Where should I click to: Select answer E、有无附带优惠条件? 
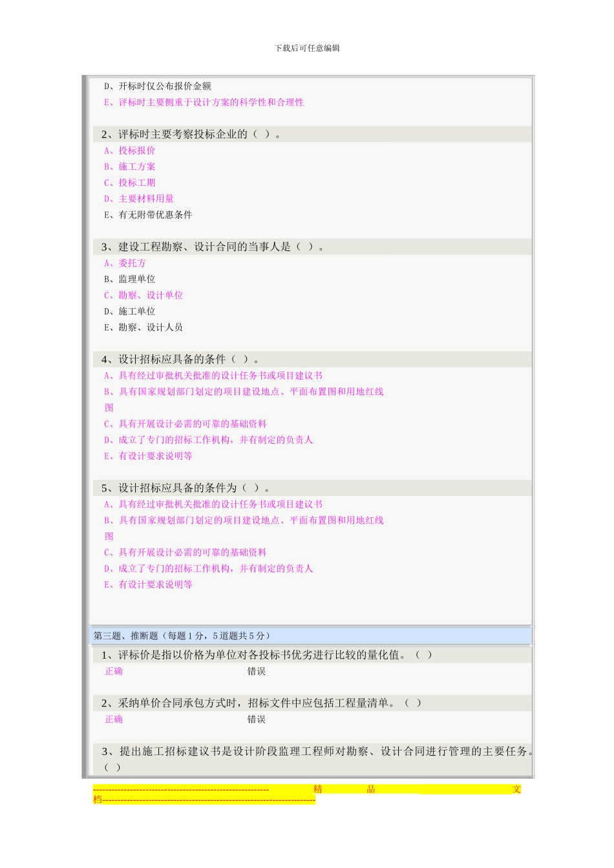pyautogui.click(x=148, y=215)
